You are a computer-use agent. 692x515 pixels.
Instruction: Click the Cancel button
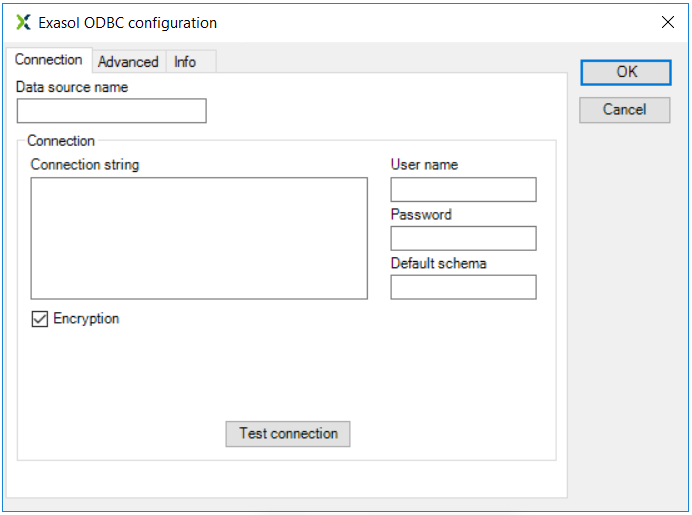pos(624,109)
